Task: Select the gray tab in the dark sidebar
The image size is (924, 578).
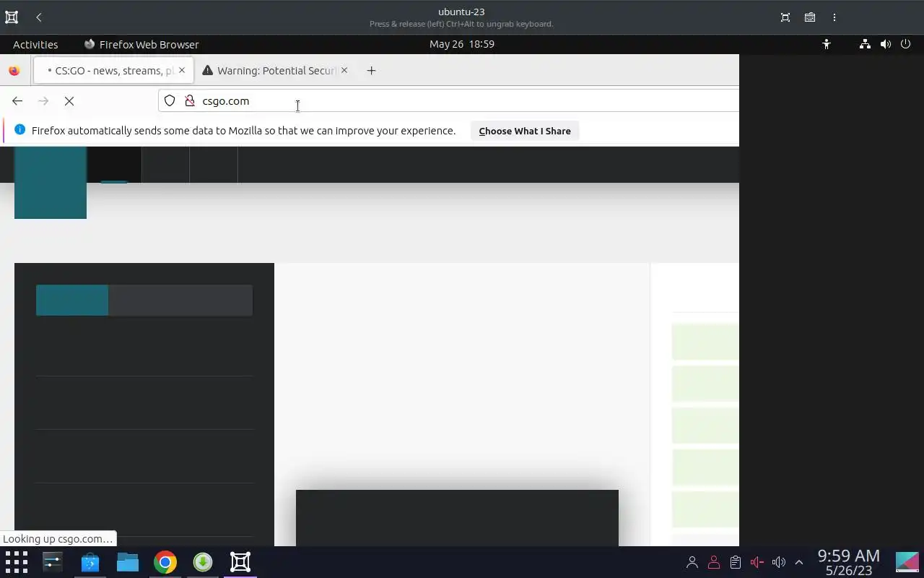Action: click(180, 301)
